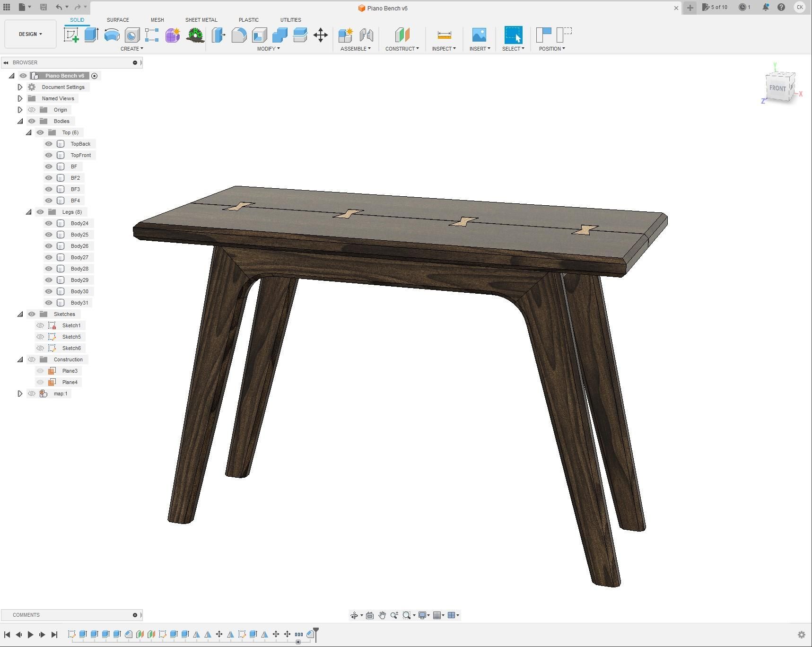812x647 pixels.
Task: Hide the TopBack body
Action: [x=49, y=144]
